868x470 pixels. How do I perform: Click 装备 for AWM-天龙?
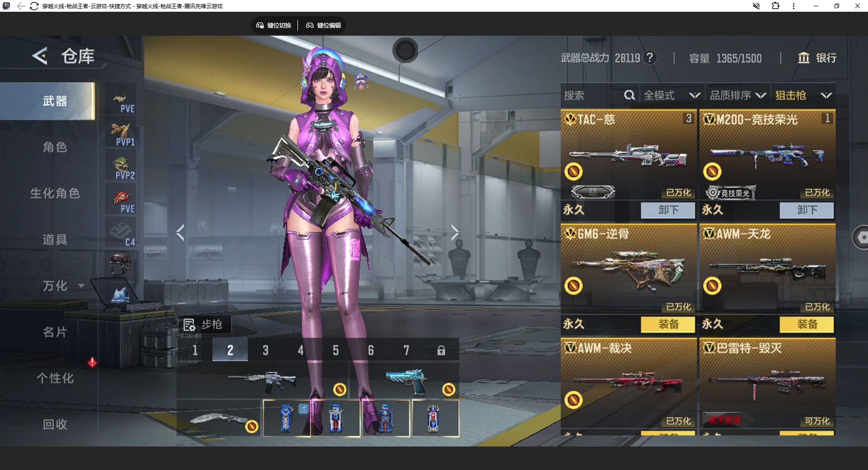(x=807, y=324)
